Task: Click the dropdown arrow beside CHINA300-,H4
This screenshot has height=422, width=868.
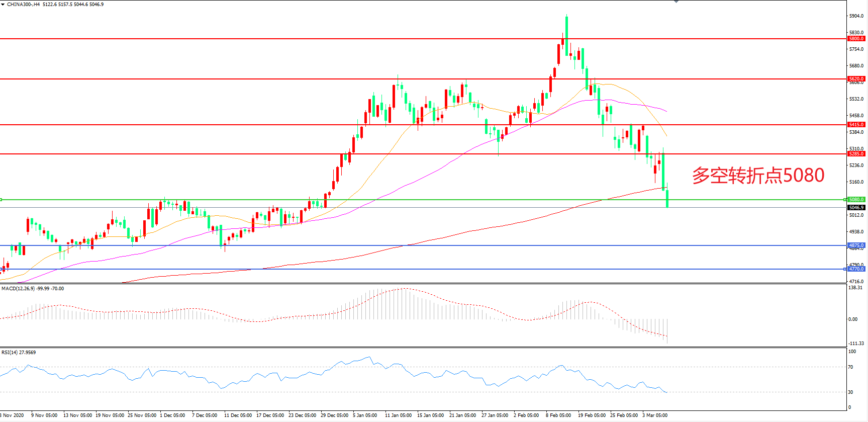Action: pos(3,5)
